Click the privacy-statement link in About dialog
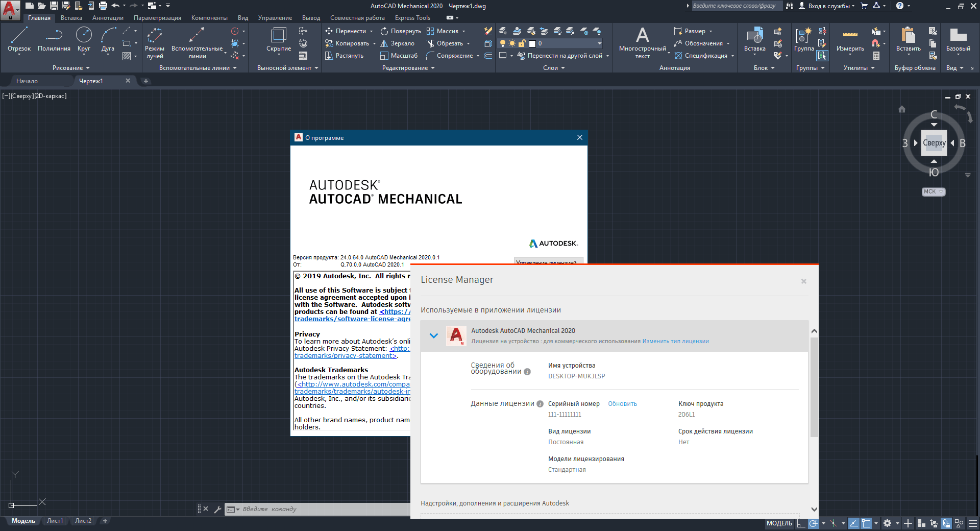980x531 pixels. 346,356
